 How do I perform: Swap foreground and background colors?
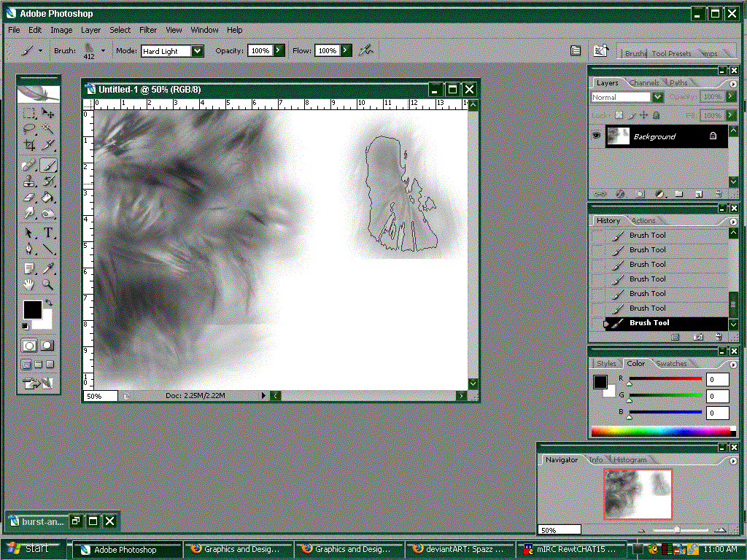(x=49, y=303)
